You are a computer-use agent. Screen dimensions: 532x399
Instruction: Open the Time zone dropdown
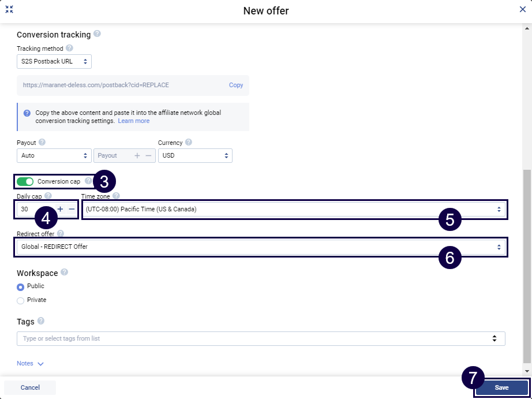coord(293,209)
